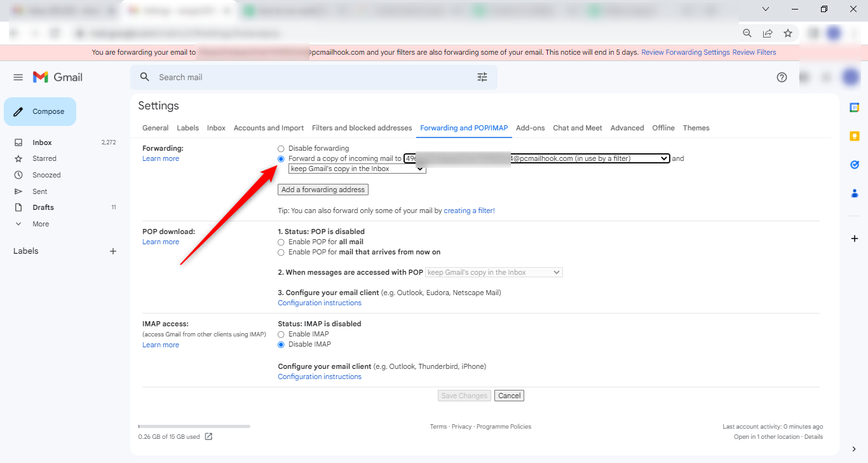Open the Offline settings tab

663,128
